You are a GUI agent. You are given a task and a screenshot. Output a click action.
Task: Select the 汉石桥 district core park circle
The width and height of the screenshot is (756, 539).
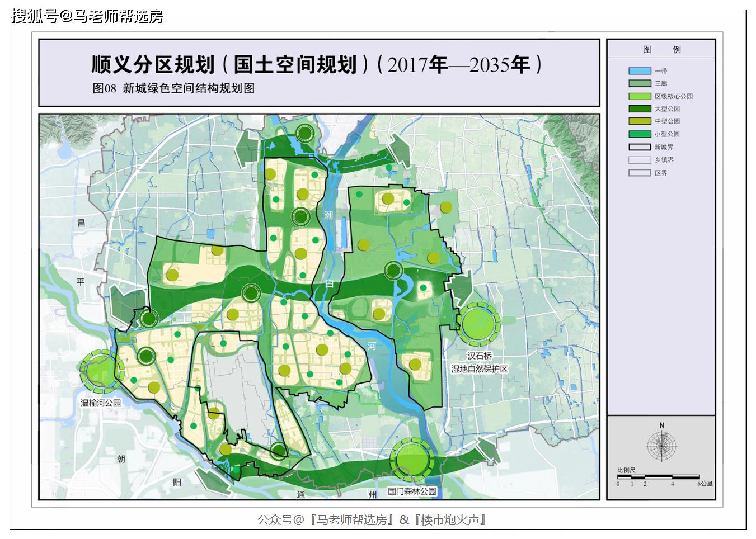pyautogui.click(x=478, y=324)
